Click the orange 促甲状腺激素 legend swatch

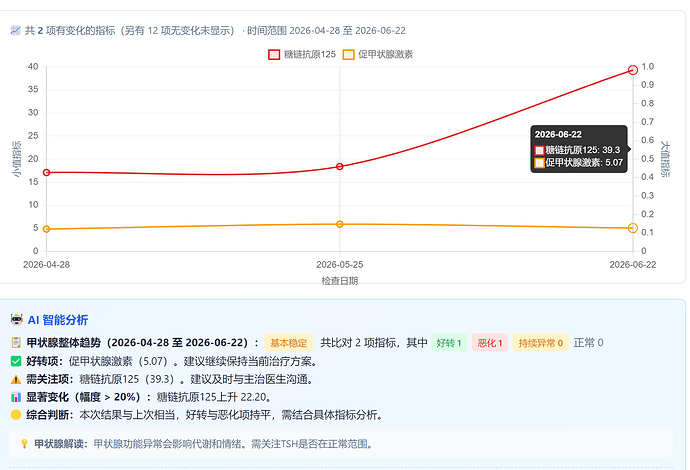coord(349,55)
